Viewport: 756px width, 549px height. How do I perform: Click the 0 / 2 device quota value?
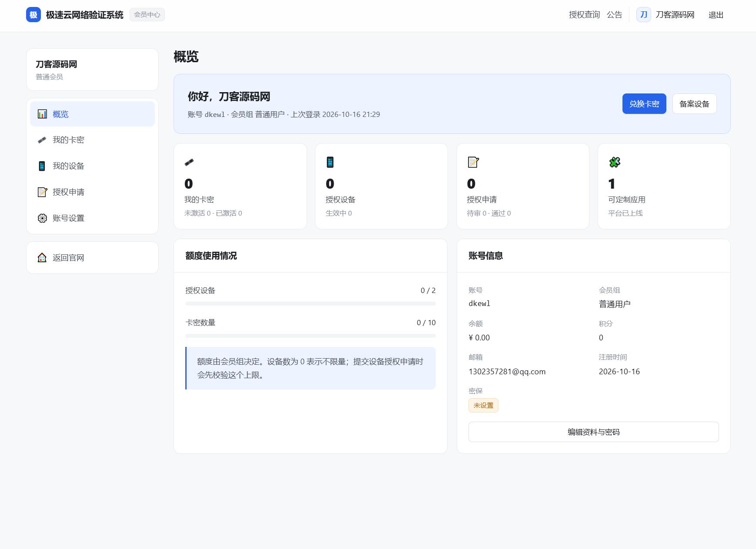428,290
